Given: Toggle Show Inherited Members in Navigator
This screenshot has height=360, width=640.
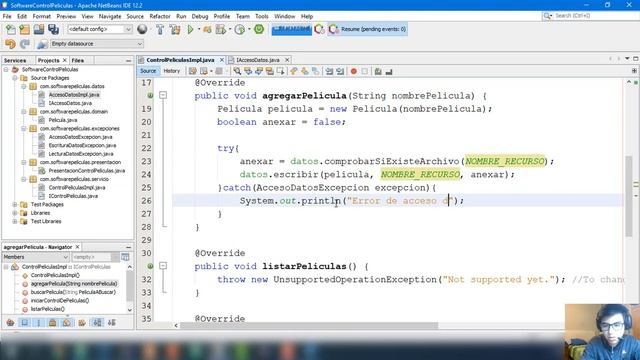Looking at the screenshot, I should pos(10,322).
